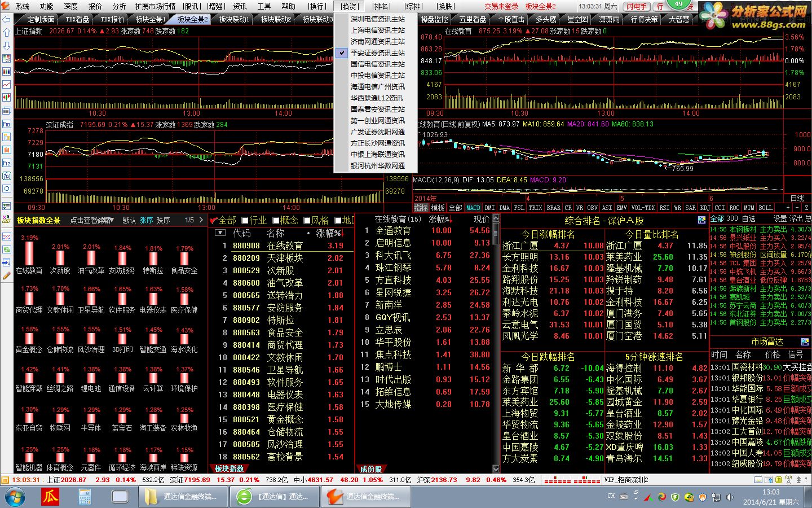
Task: Select row 880908 在线教育 in board list
Action: [282, 246]
